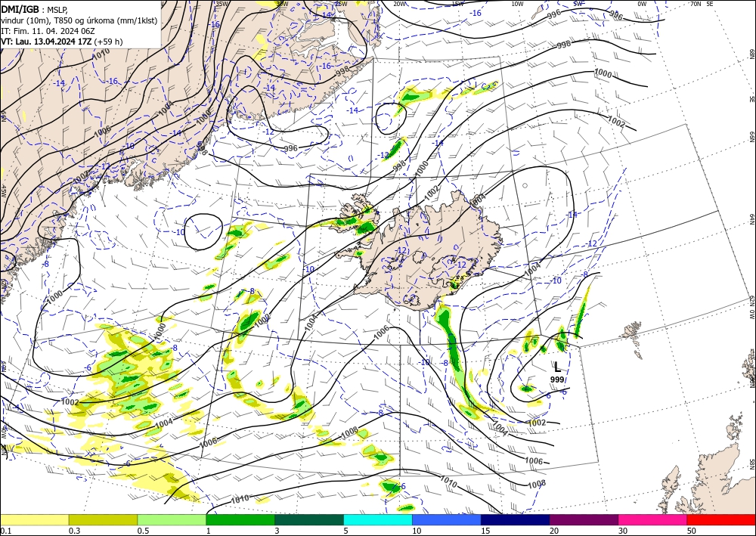Viewport: 756px width, 536px height.
Task: Click the '0.1' legend scale value
Action: pos(5,531)
